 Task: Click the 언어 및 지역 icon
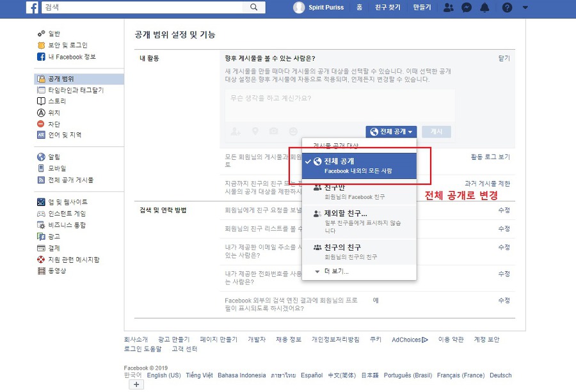(41, 135)
